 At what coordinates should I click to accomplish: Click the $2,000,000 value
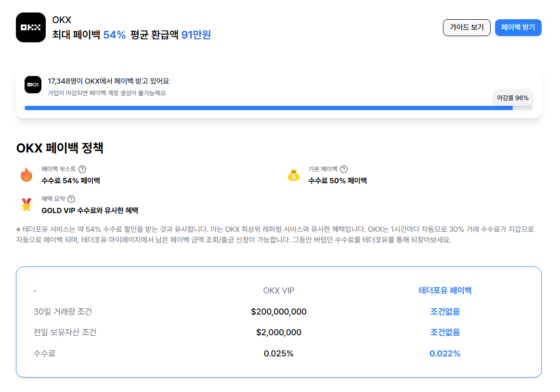279,332
